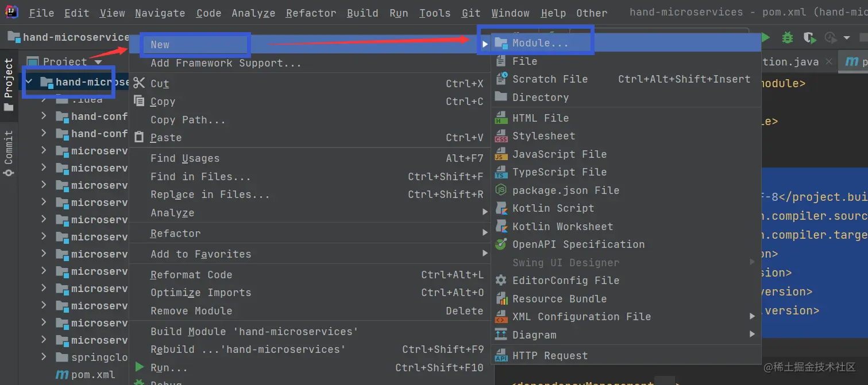This screenshot has width=868, height=385.
Task: Choose Build Module 'hand-microservices'
Action: coord(310,332)
